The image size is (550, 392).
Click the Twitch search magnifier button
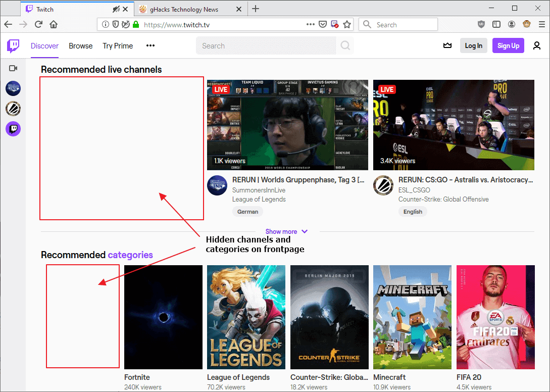[x=345, y=45]
